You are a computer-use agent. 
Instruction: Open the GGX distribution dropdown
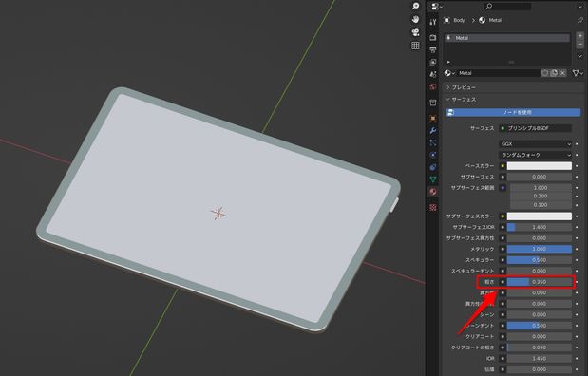click(x=536, y=144)
